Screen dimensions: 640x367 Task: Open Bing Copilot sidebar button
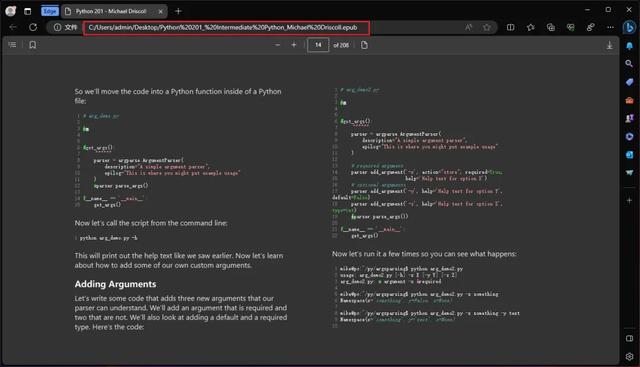click(629, 27)
